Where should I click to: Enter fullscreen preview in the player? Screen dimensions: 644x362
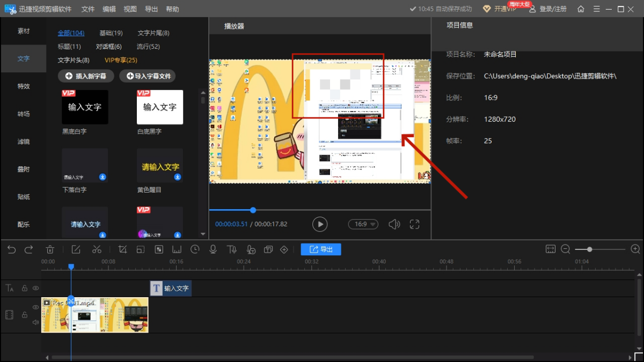click(x=414, y=224)
